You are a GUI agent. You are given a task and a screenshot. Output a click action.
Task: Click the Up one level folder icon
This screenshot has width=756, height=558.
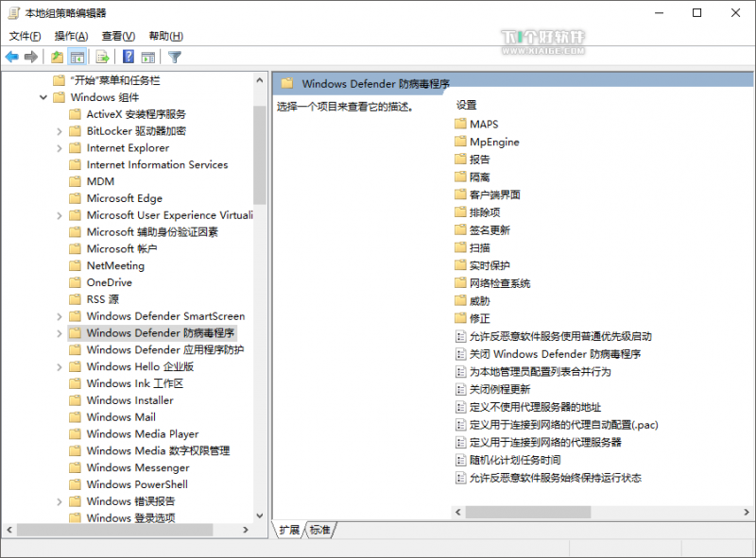coord(57,57)
